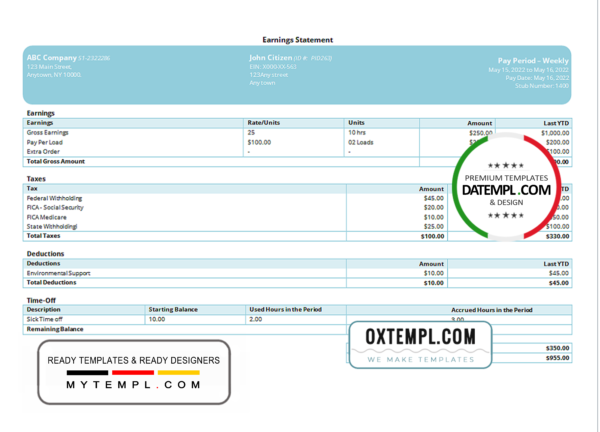Viewport: 600px width, 432px height.
Task: Select Anytown, NY 10000 text
Action: tap(54, 75)
